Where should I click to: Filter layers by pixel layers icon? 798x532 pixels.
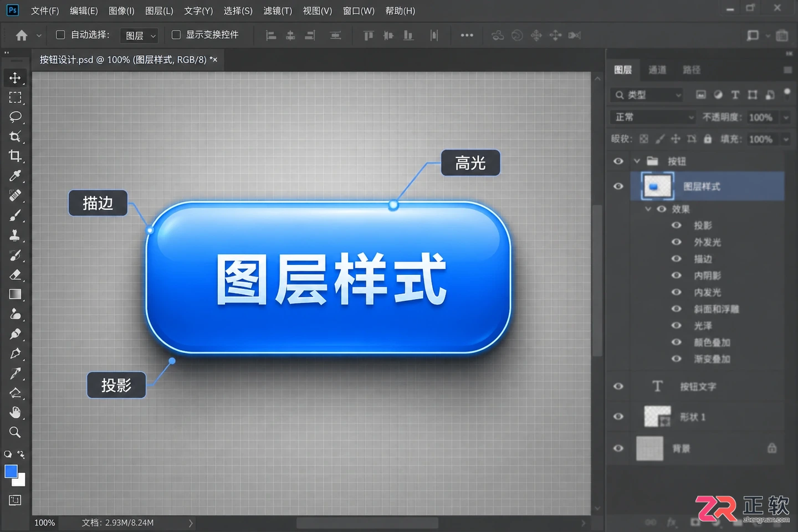[701, 95]
